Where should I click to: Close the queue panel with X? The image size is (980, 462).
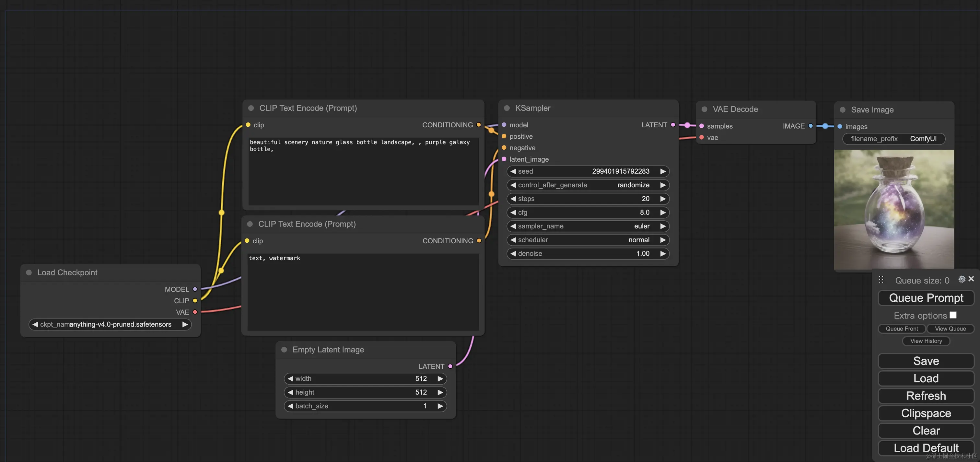point(971,279)
